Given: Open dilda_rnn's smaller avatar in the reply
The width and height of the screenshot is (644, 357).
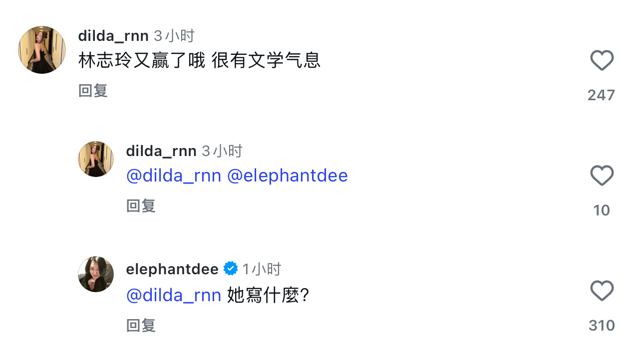Looking at the screenshot, I should click(x=96, y=159).
